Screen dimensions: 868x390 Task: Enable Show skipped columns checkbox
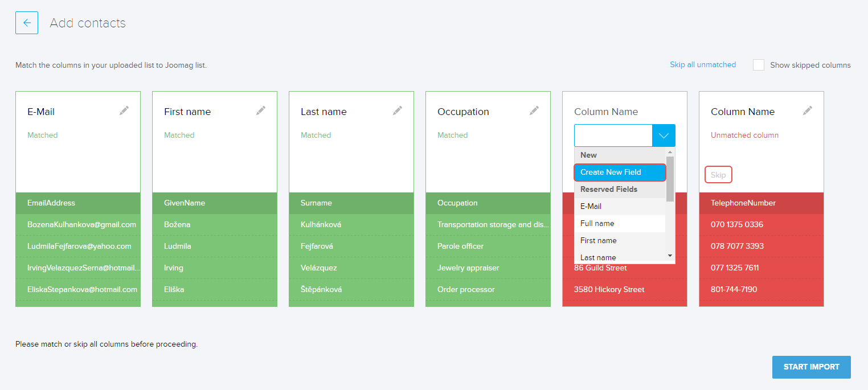(x=759, y=65)
